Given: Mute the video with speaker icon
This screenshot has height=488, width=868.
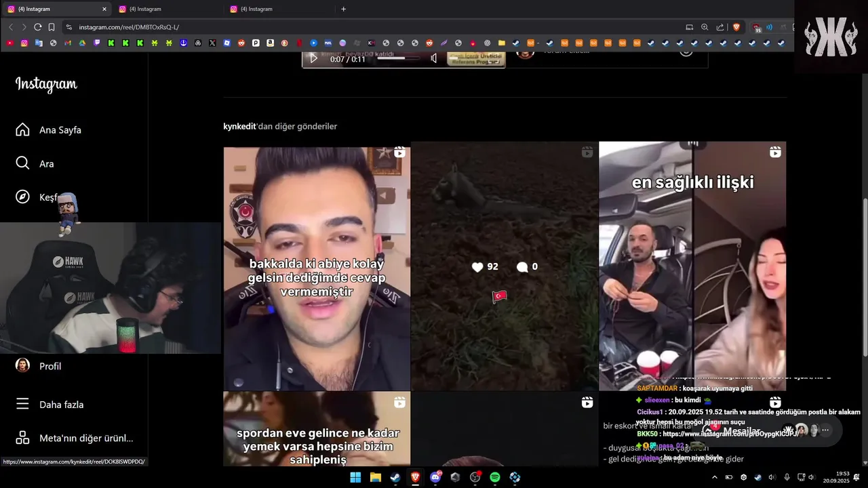Looking at the screenshot, I should tap(434, 59).
